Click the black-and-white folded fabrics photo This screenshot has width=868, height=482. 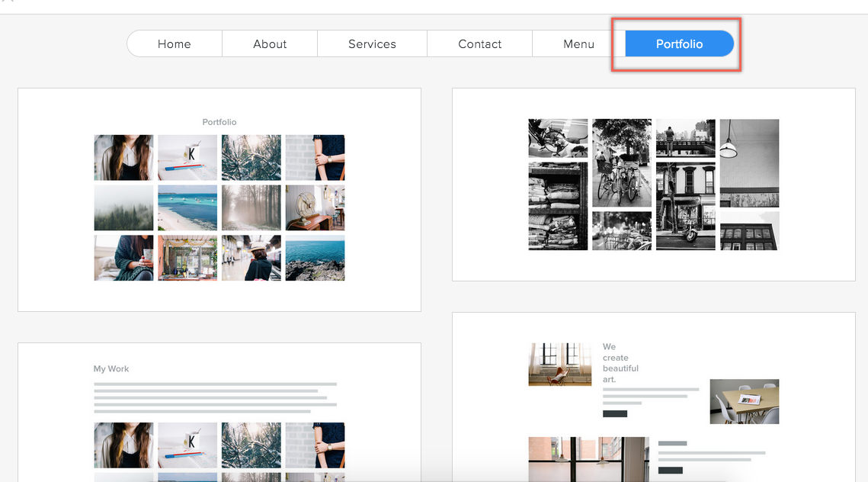tap(558, 206)
